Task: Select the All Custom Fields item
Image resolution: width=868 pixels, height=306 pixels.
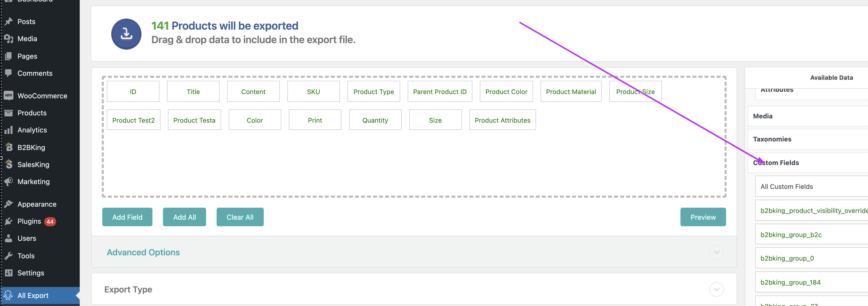Action: tap(811, 186)
